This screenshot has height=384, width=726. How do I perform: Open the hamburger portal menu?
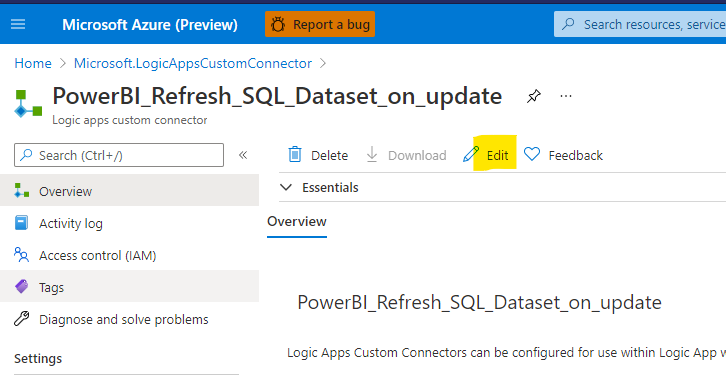point(18,24)
